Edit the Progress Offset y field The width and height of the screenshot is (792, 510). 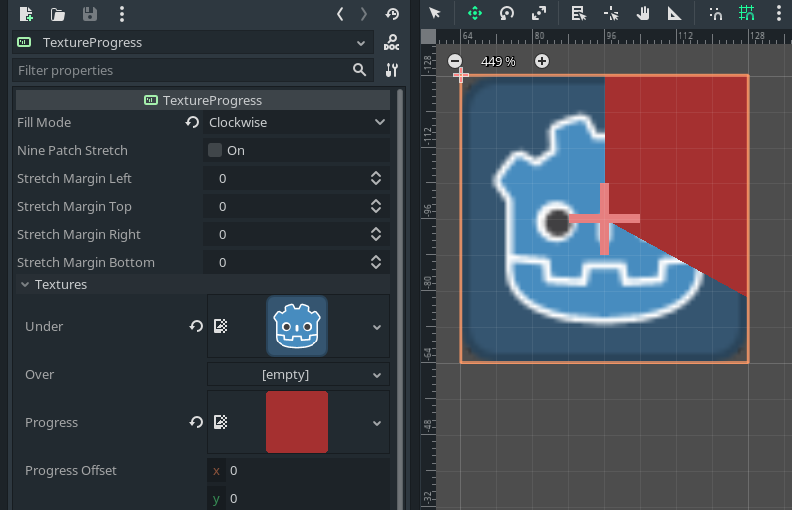[299, 498]
